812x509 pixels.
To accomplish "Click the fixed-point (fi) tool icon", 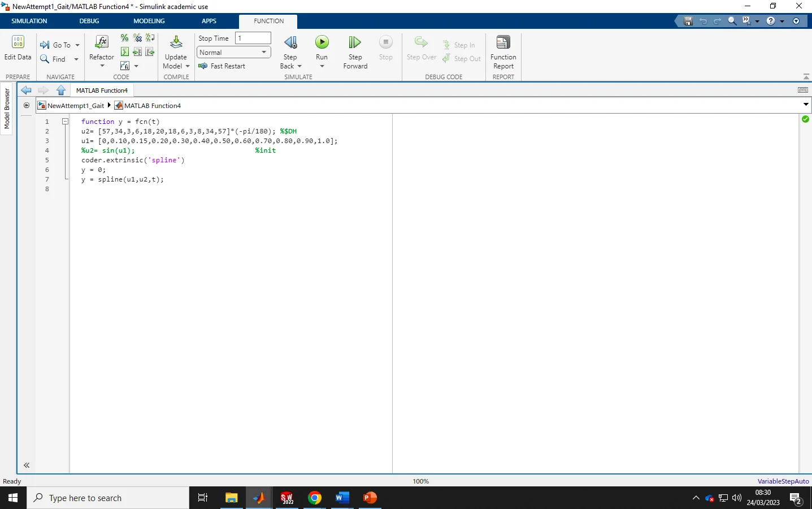I will click(125, 66).
